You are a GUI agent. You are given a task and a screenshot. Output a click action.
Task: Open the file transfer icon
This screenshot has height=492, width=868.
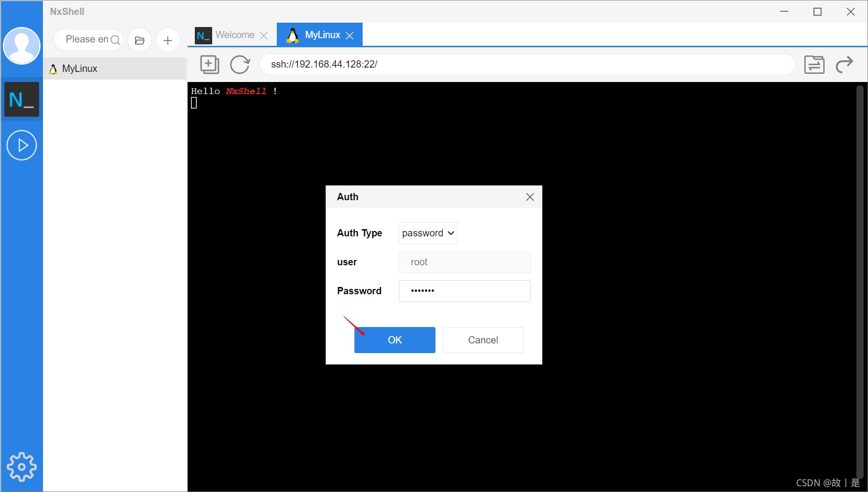click(x=814, y=64)
